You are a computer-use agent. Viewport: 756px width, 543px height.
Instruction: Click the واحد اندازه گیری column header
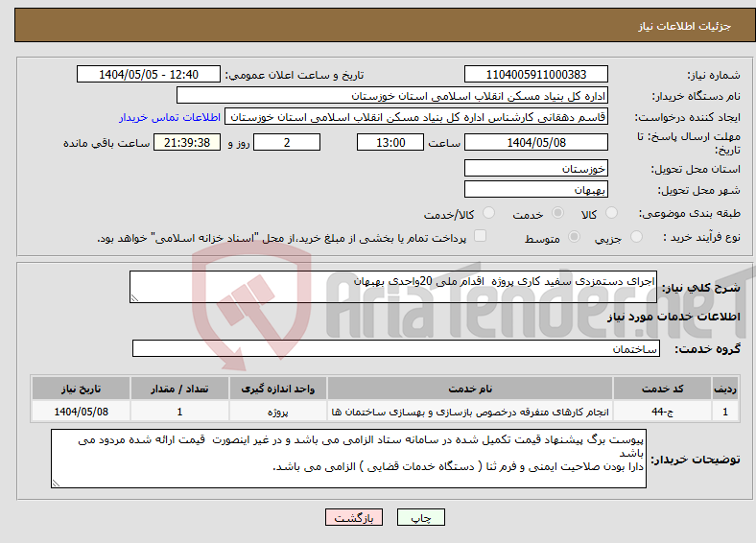tap(278, 389)
